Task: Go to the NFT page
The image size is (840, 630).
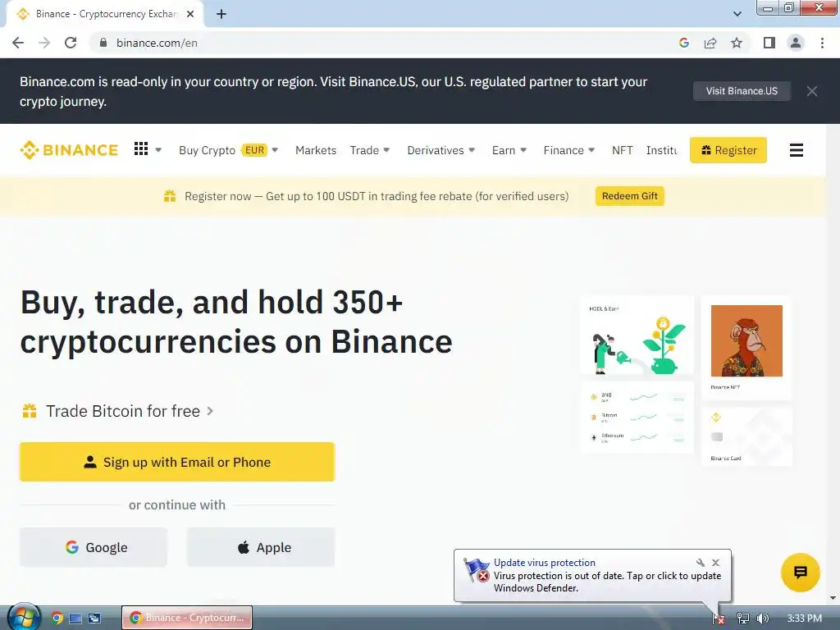Action: click(x=622, y=151)
